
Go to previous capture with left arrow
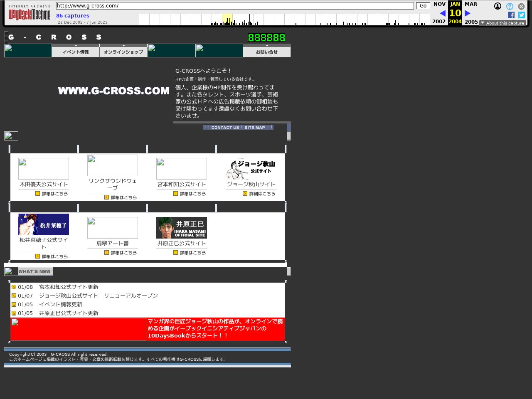pyautogui.click(x=442, y=13)
